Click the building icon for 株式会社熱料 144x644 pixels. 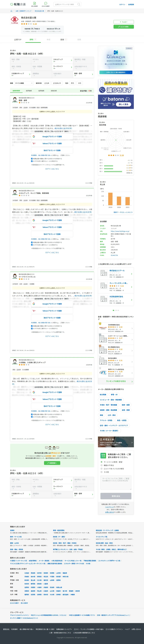pos(103,361)
